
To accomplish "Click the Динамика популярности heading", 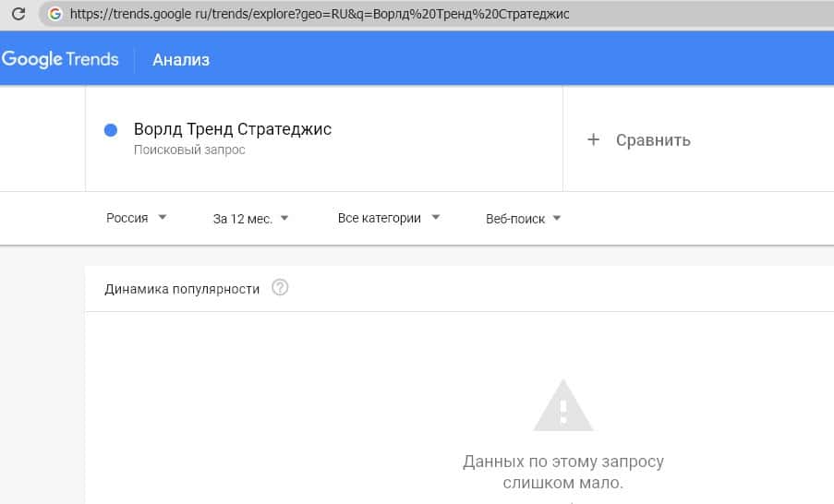I will click(x=182, y=289).
